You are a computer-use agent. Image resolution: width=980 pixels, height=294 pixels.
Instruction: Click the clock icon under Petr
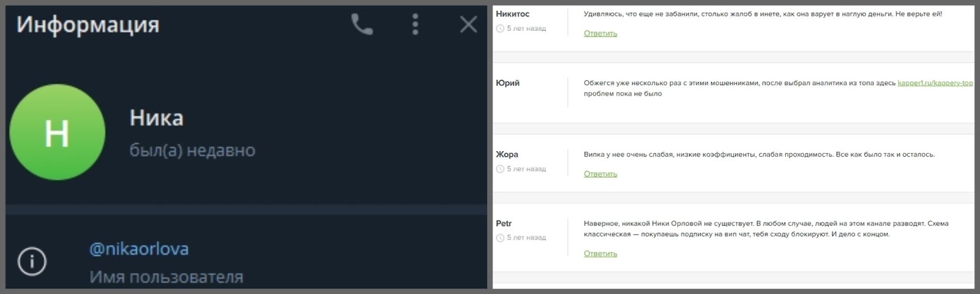point(500,238)
